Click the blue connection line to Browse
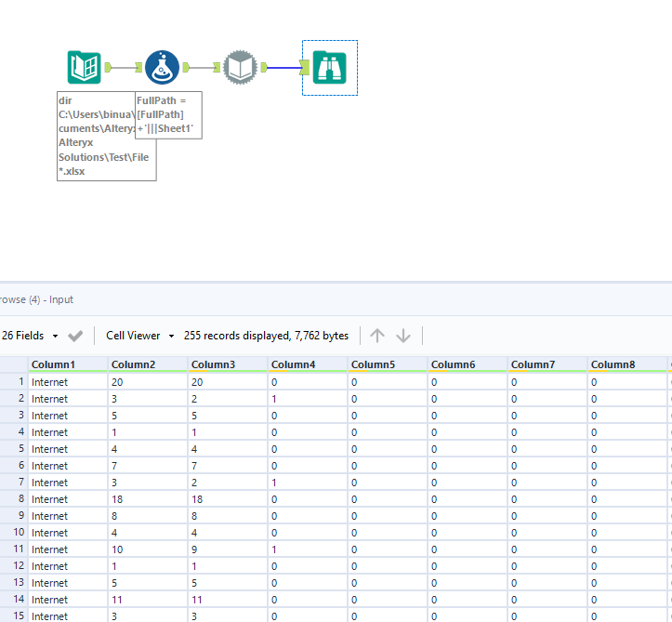Screen dimensions: 672x622 pyautogui.click(x=283, y=67)
